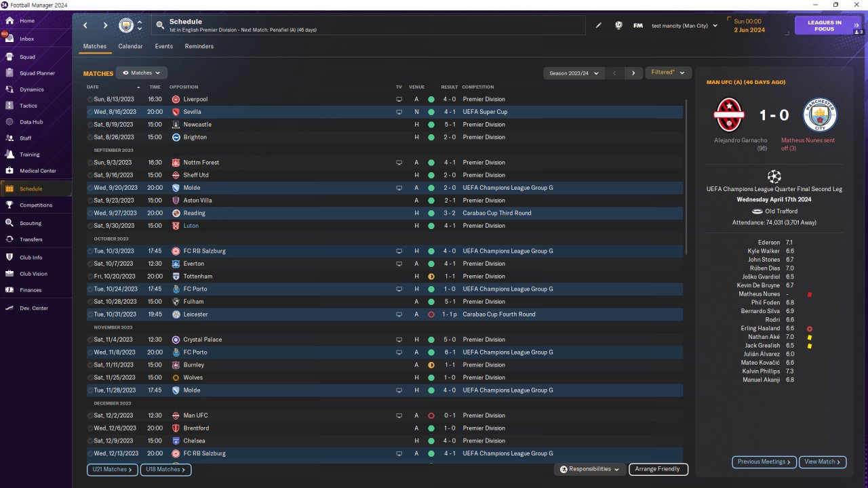Click the Arrange Friendly button

point(658,469)
